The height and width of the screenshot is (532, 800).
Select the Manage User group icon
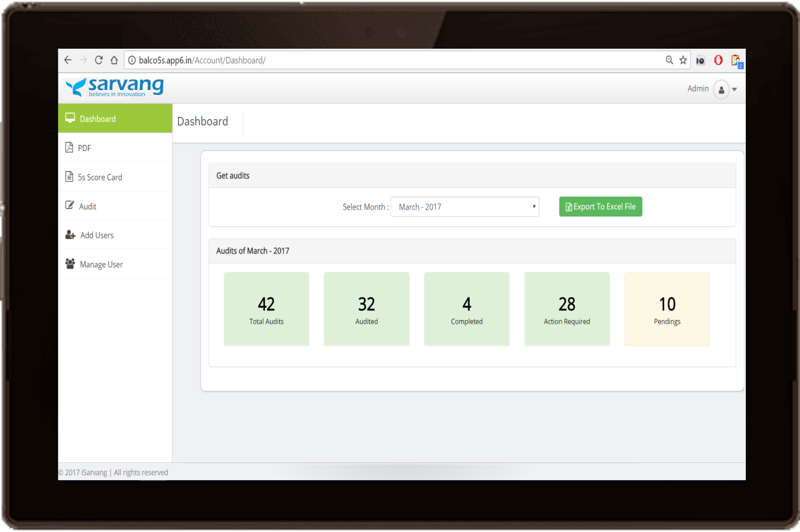click(x=70, y=263)
